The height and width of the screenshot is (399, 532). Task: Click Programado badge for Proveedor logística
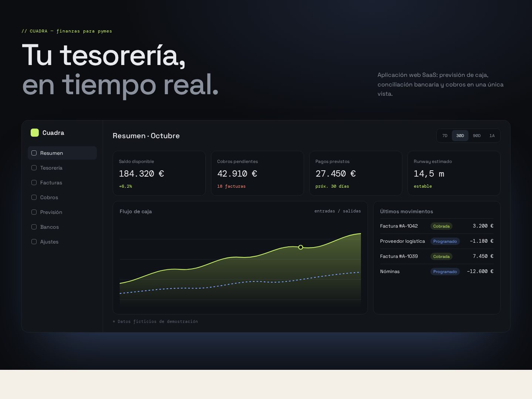pyautogui.click(x=445, y=241)
